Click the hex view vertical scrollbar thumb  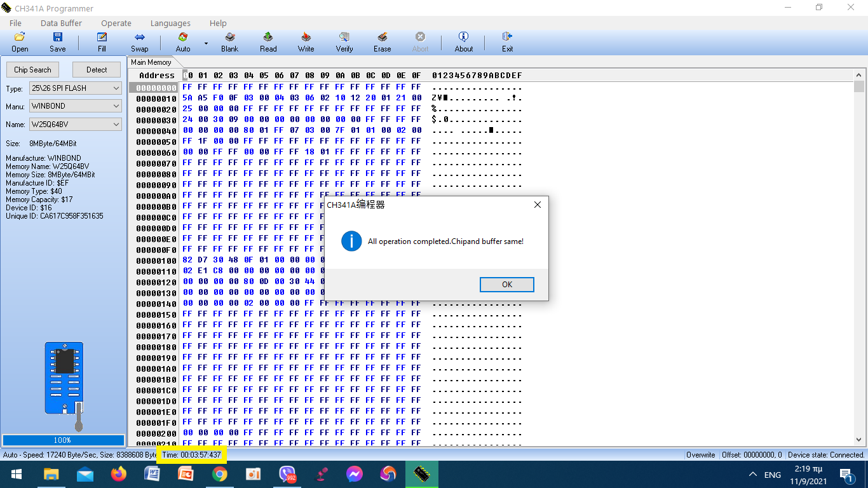point(859,86)
